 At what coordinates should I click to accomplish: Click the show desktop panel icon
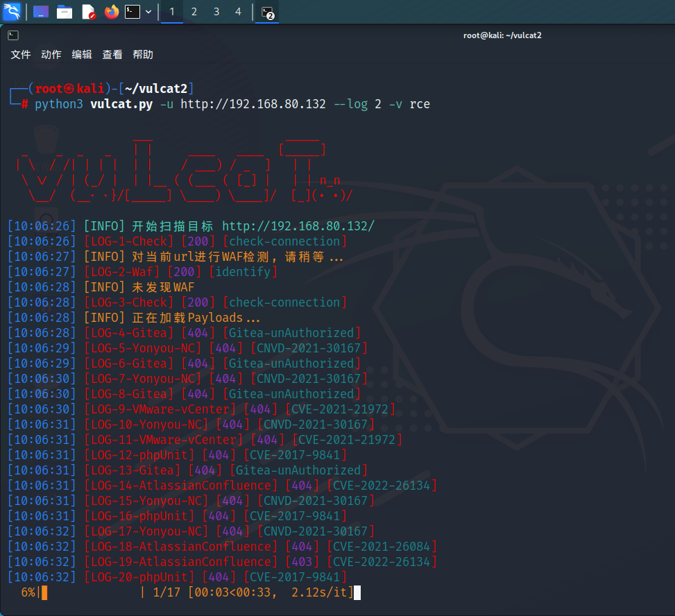click(41, 12)
